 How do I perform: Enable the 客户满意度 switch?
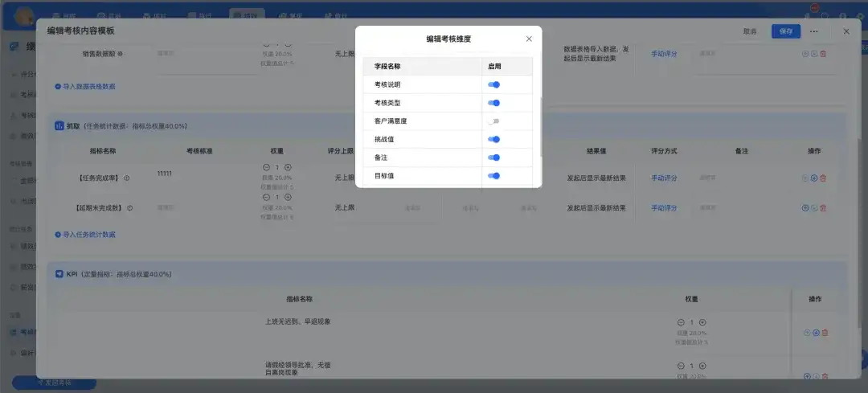click(x=493, y=121)
